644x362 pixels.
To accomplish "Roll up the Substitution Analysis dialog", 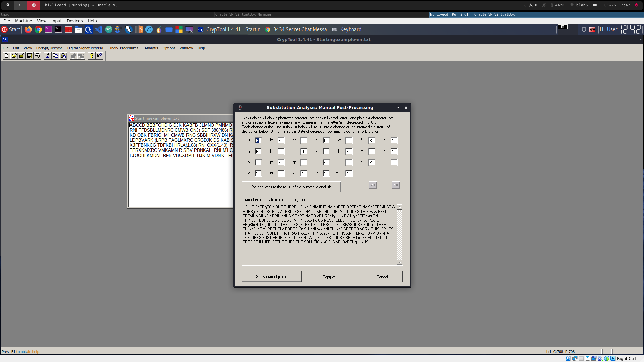I will pos(398,108).
